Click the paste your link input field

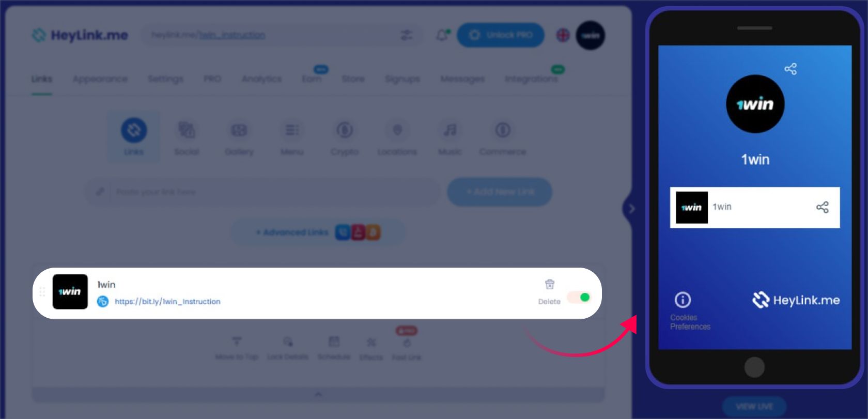(262, 192)
